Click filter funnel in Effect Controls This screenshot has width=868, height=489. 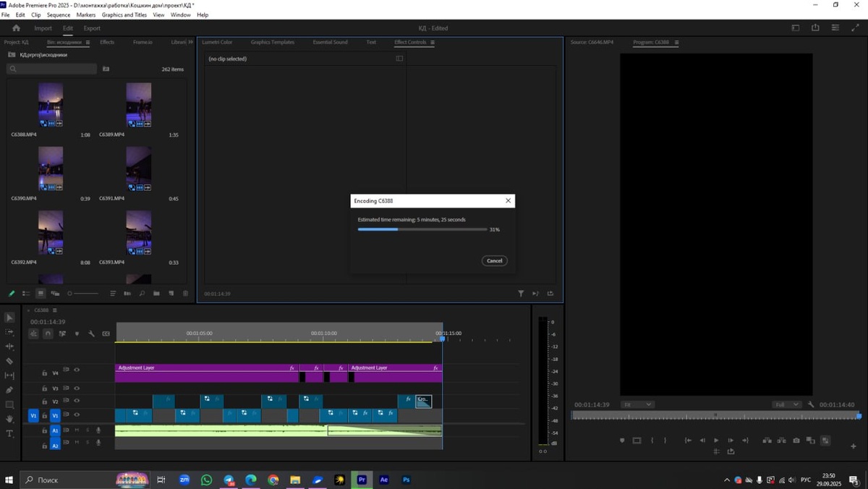coord(521,294)
